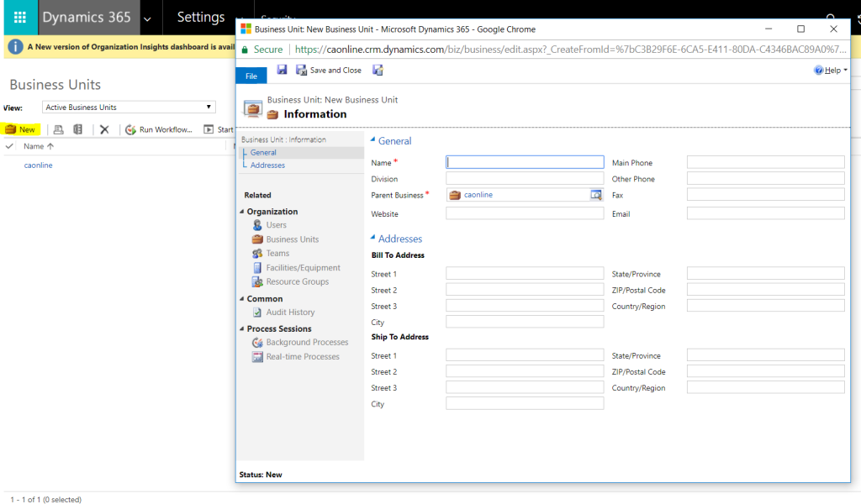
Task: Open the File tab
Action: click(251, 76)
